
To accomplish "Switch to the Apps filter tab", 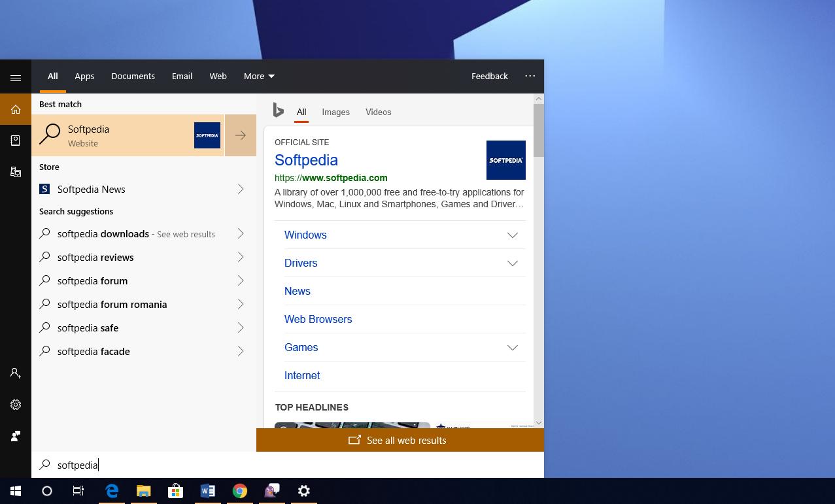I will pos(84,76).
